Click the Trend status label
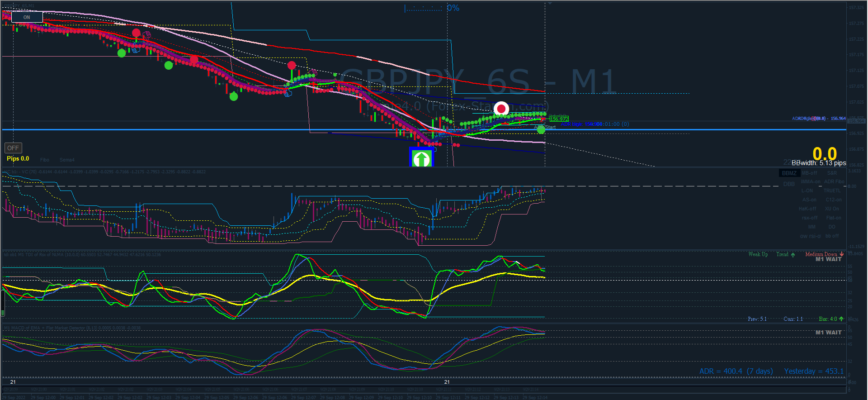868x400 pixels. 782,254
